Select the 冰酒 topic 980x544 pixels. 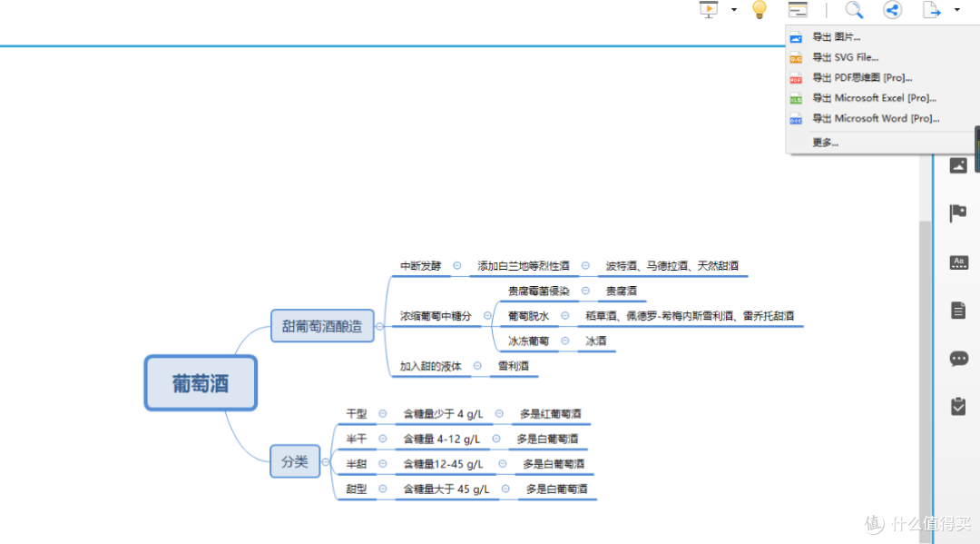(x=595, y=341)
